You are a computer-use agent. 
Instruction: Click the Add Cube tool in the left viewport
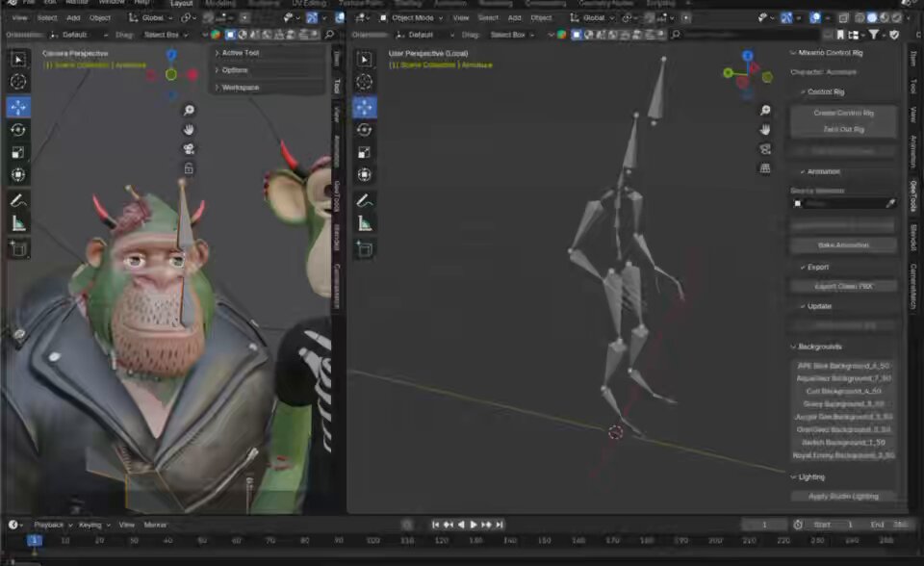click(18, 248)
